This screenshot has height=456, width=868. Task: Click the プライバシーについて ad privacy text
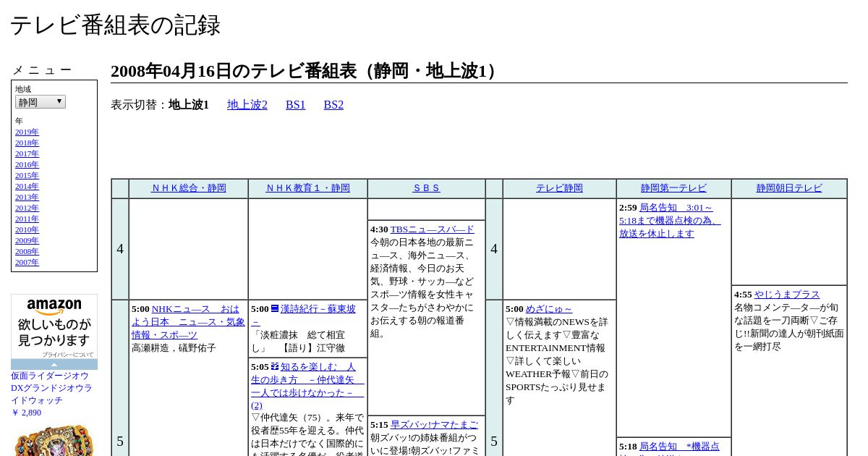pos(67,355)
